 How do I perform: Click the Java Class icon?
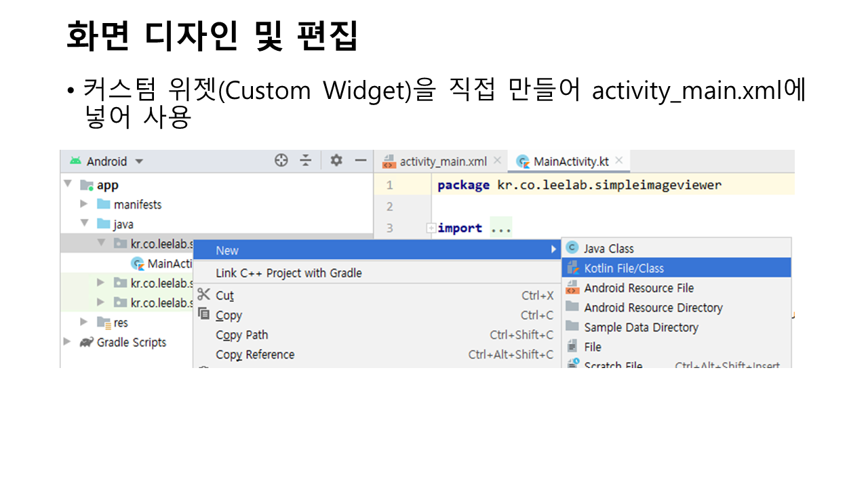(x=572, y=248)
